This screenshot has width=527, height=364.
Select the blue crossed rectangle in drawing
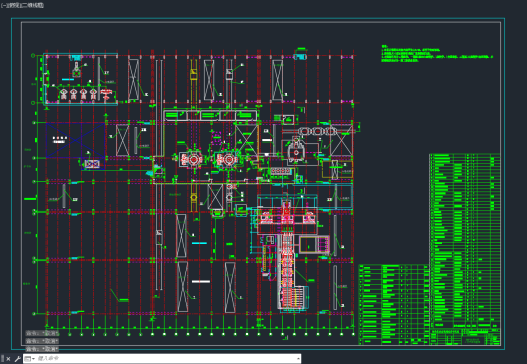pos(76,140)
